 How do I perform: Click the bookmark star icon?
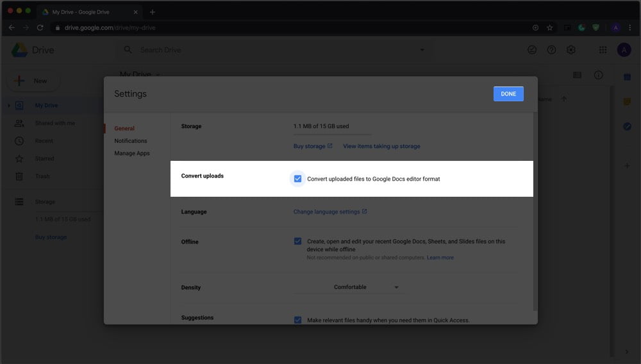click(x=549, y=28)
